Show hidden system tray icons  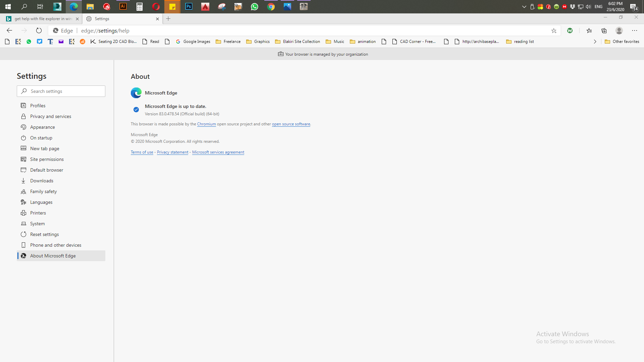(x=524, y=7)
